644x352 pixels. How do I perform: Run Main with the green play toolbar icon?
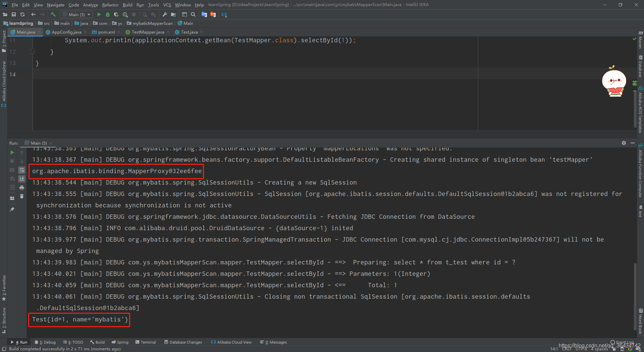[x=99, y=14]
